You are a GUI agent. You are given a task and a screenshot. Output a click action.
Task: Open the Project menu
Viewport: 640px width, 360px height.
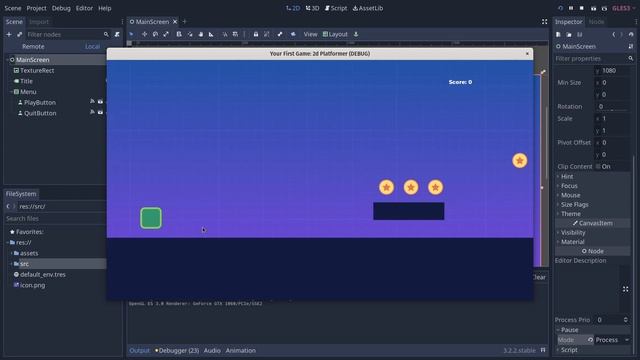click(36, 8)
